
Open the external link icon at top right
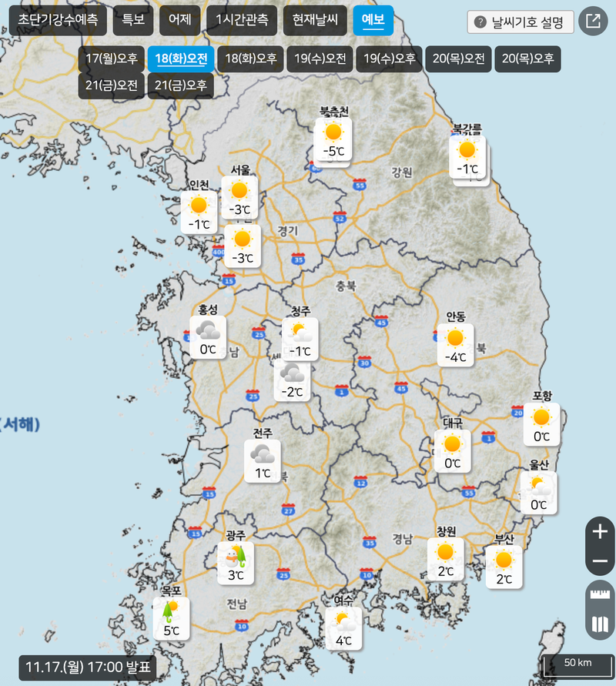tap(593, 22)
